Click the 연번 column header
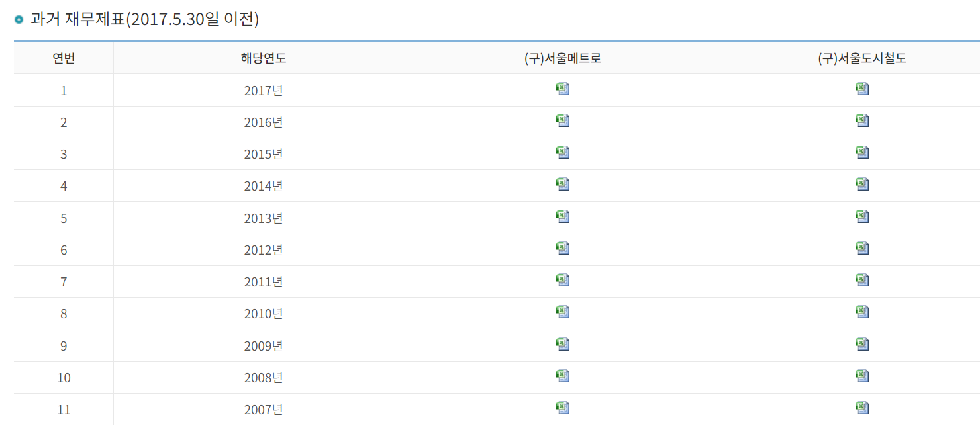Image resolution: width=980 pixels, height=438 pixels. (x=64, y=58)
